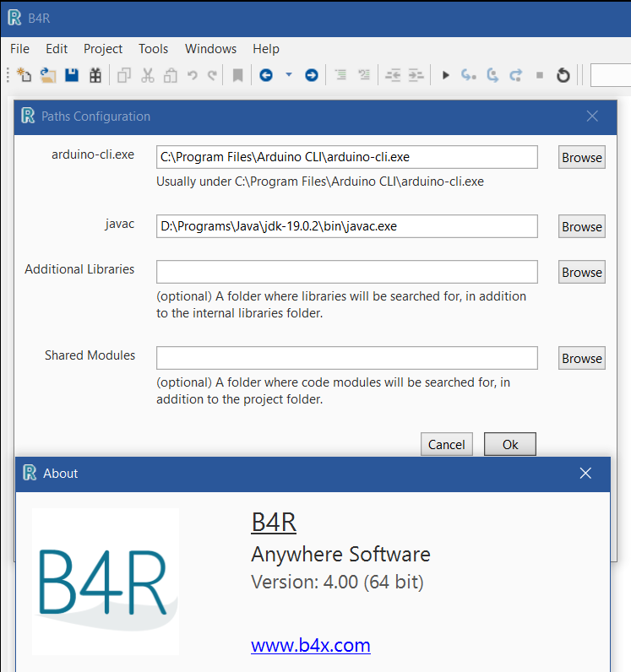
Task: Run the program with the play icon
Action: coord(446,75)
